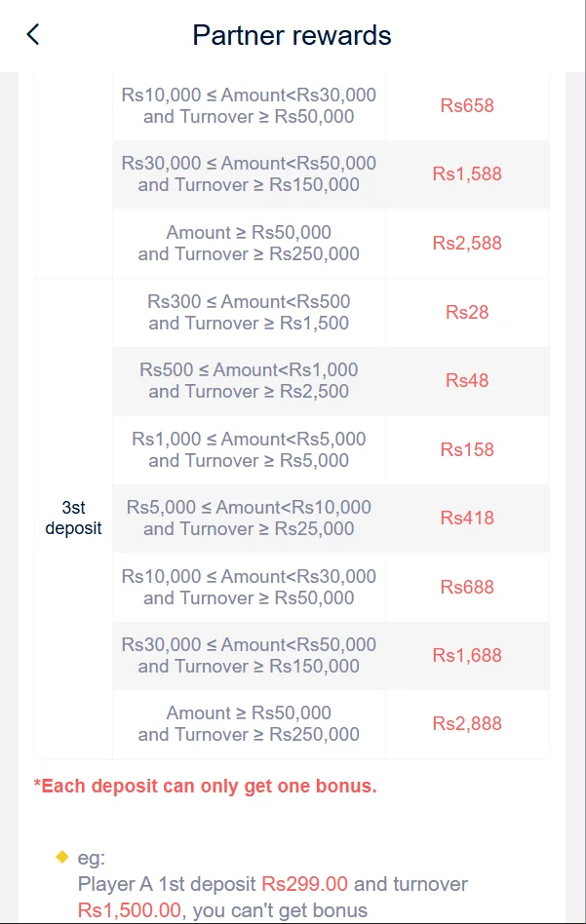Click the red Rs1,500.00 turnover amount
The image size is (586, 924).
(x=130, y=910)
